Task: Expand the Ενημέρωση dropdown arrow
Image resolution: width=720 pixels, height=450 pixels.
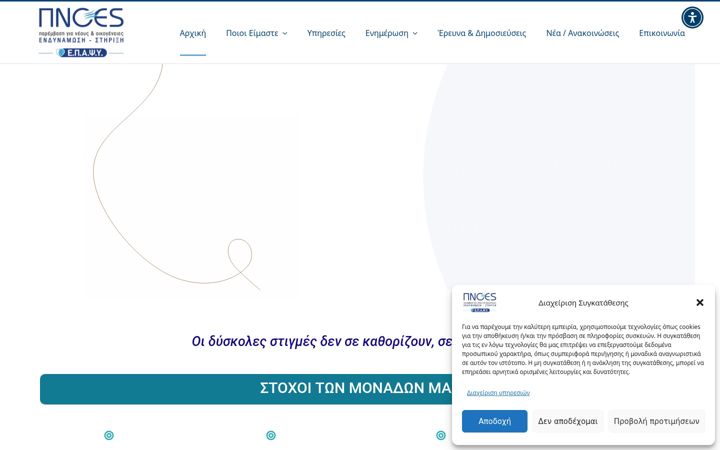Action: click(415, 34)
